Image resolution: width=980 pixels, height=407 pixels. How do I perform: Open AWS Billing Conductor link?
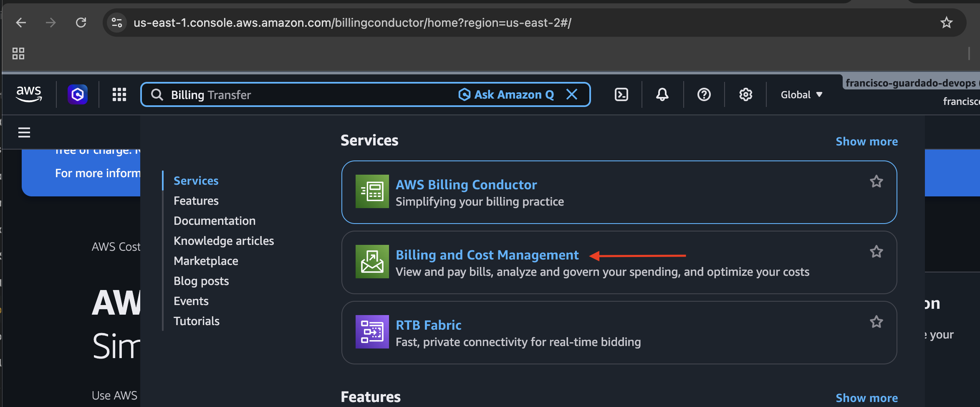click(466, 185)
